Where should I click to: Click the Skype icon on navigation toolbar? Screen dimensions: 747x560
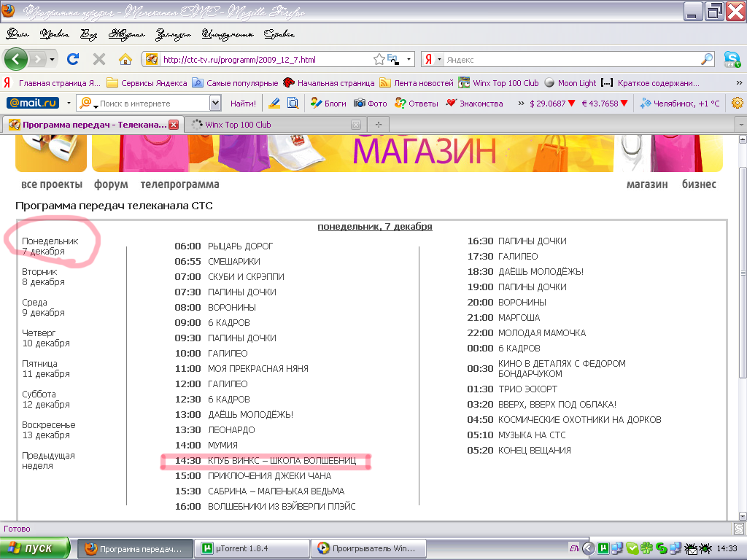(x=731, y=59)
